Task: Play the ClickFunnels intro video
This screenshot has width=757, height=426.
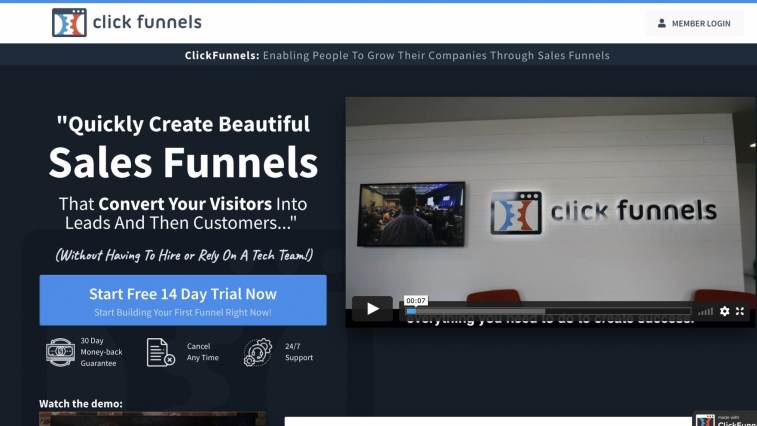Action: (372, 309)
